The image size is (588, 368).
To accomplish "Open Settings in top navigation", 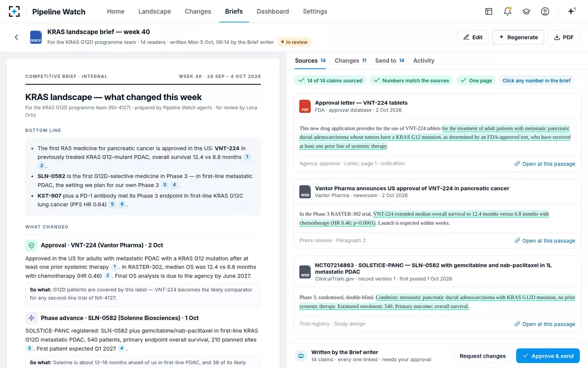I will [x=315, y=11].
